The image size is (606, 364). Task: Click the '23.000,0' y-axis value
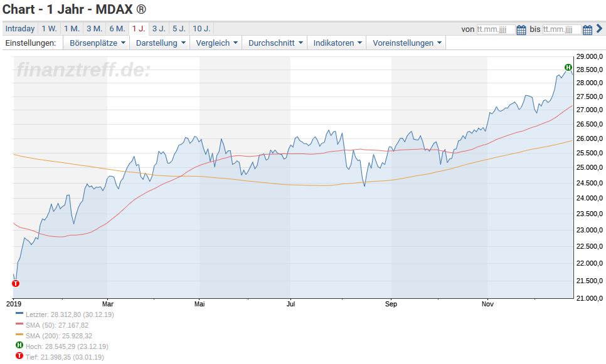click(x=590, y=230)
